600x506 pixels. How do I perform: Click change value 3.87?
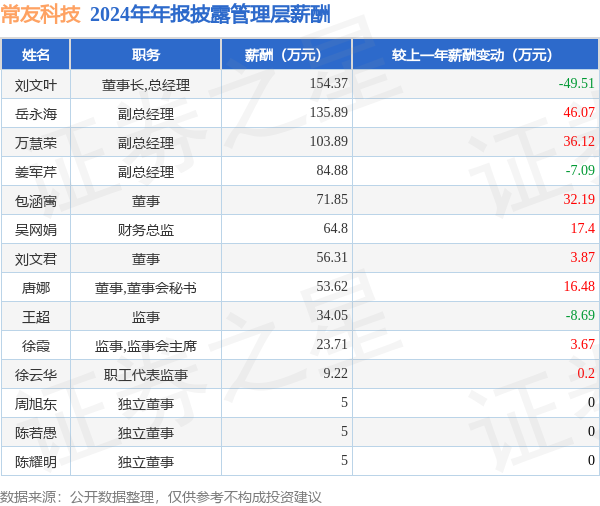point(582,257)
